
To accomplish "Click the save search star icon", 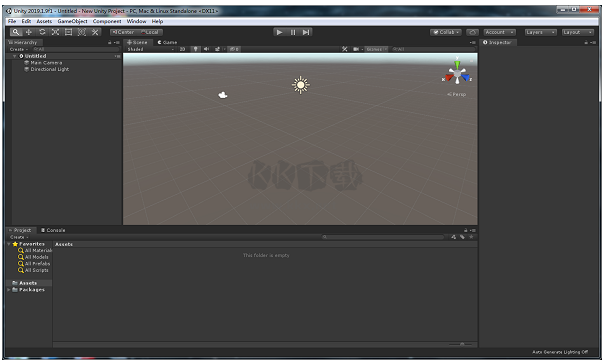I will tap(471, 237).
